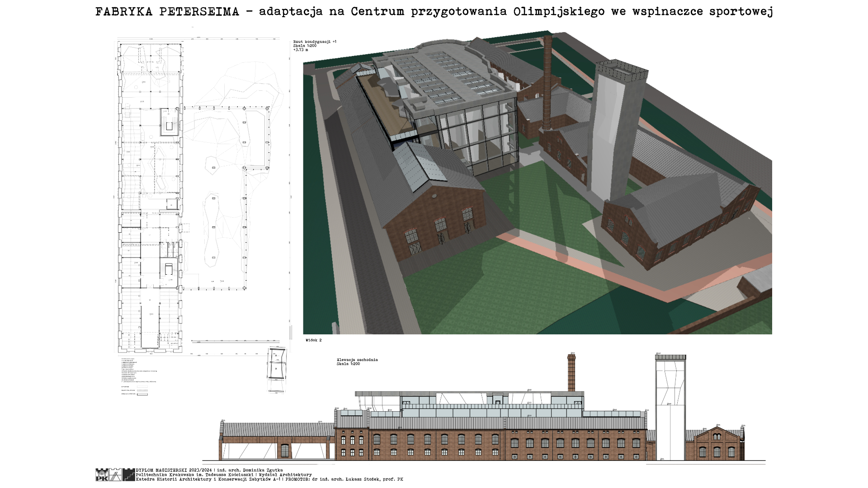868x488 pixels.
Task: Click the black-outlined legend rectangle
Action: coord(142,394)
